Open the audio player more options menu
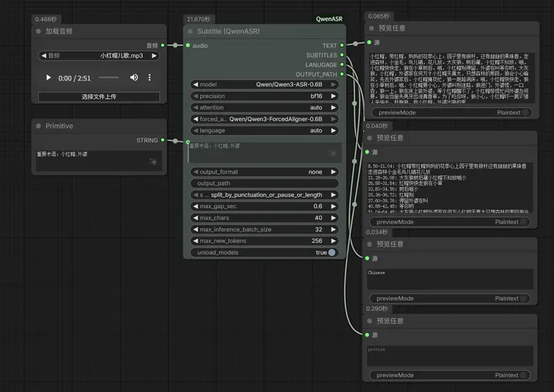The image size is (554, 392). point(150,78)
